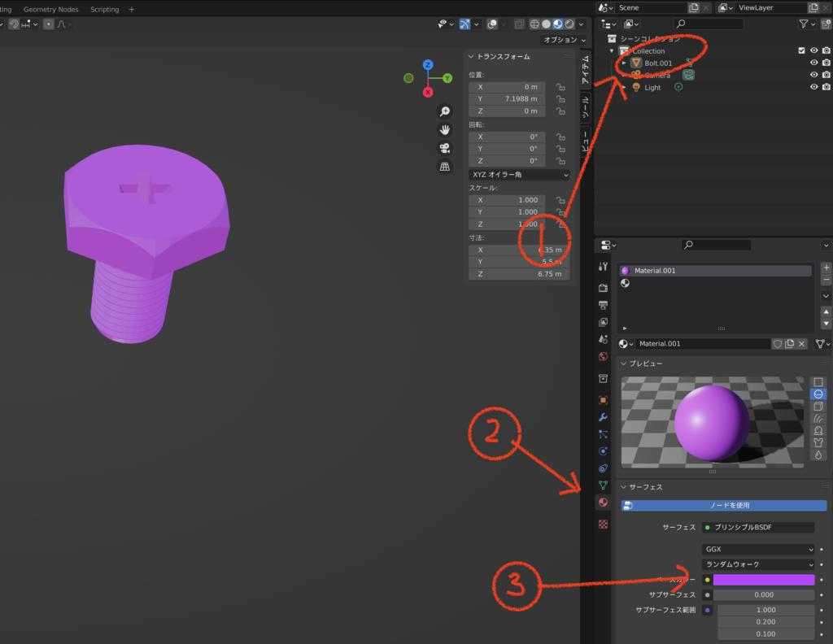The height and width of the screenshot is (644, 833).
Task: Open the XYZ オイラー角 rotation mode dropdown
Action: [x=519, y=174]
